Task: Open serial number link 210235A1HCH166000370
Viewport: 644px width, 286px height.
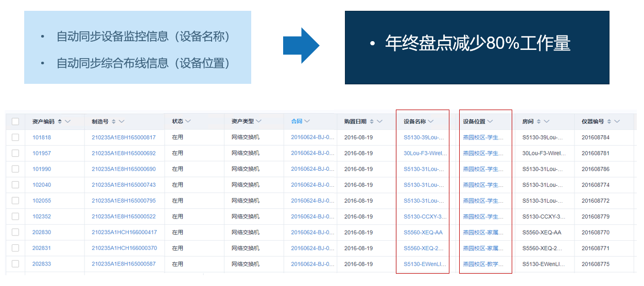Action: (124, 248)
